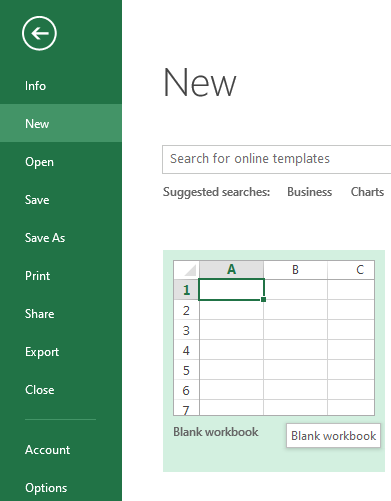
Task: Choose Save in the file menu
Action: (x=61, y=200)
